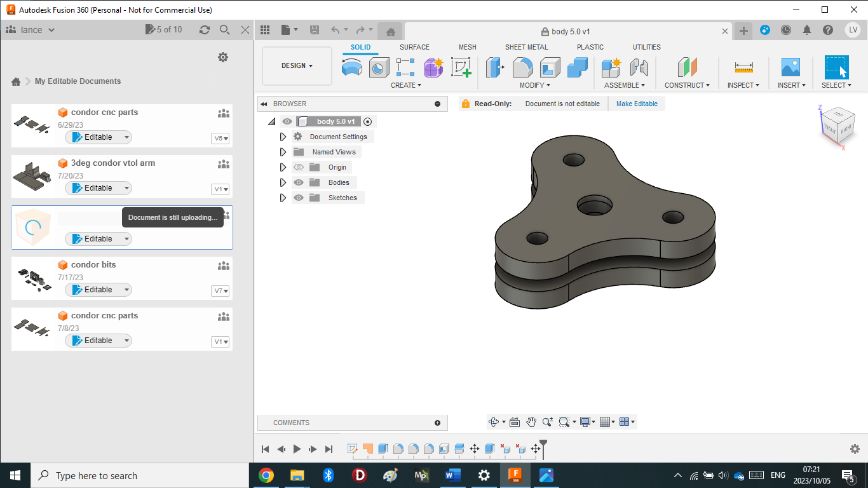The image size is (868, 488).
Task: Click the Windows taskbar search box
Action: point(140,475)
